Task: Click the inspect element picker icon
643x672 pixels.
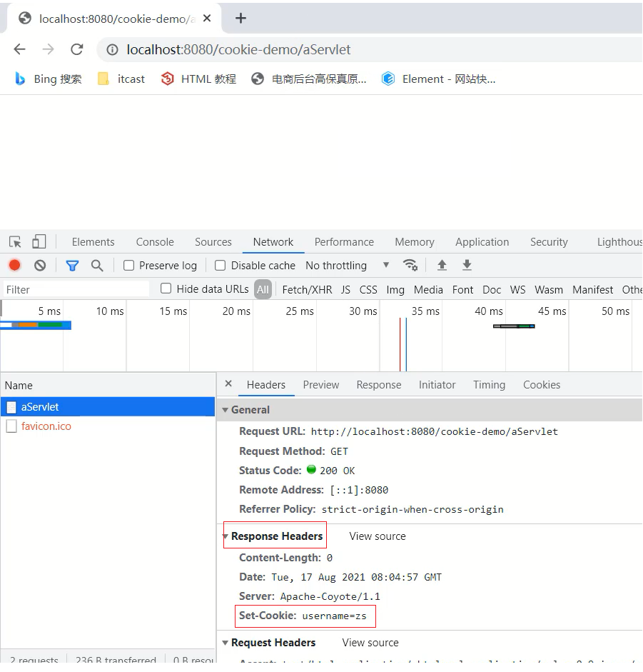Action: coord(15,242)
